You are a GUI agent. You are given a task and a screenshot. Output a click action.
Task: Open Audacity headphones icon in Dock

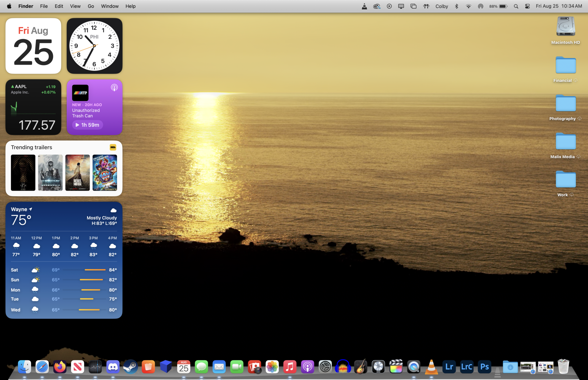pos(343,367)
